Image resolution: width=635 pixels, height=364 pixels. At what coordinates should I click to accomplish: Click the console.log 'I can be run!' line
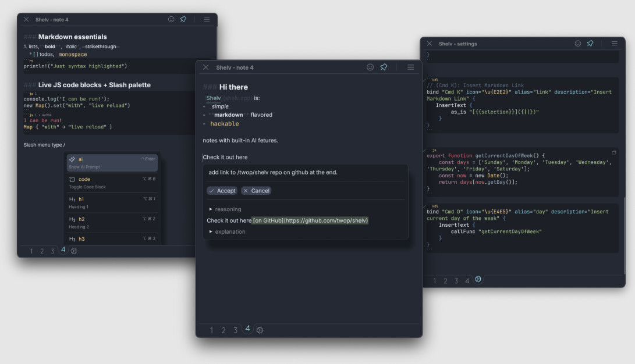coord(66,99)
